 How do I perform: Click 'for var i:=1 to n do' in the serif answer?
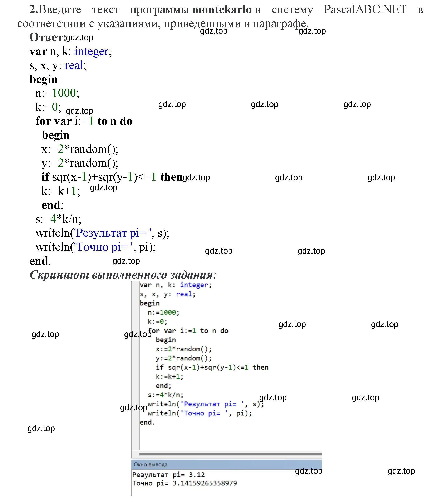point(84,121)
